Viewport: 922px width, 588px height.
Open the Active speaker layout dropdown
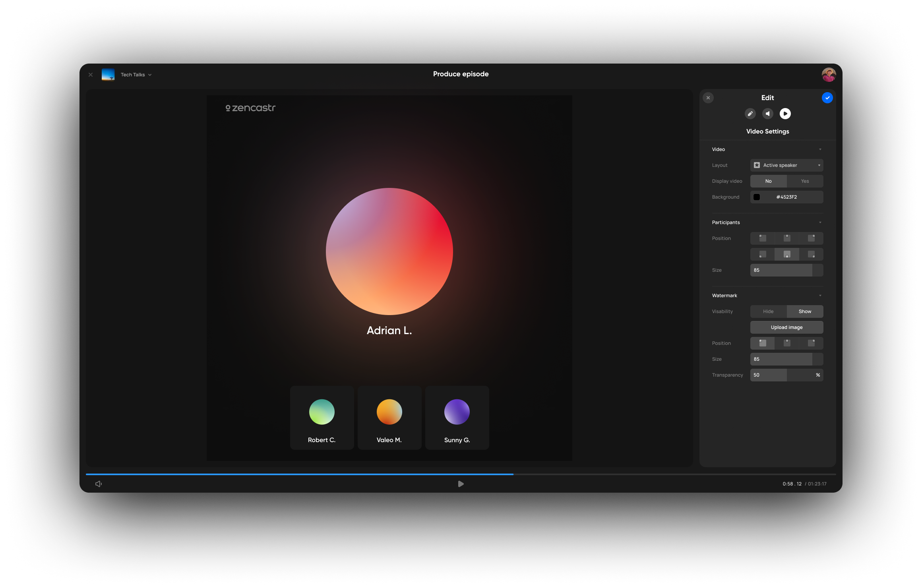(x=786, y=165)
